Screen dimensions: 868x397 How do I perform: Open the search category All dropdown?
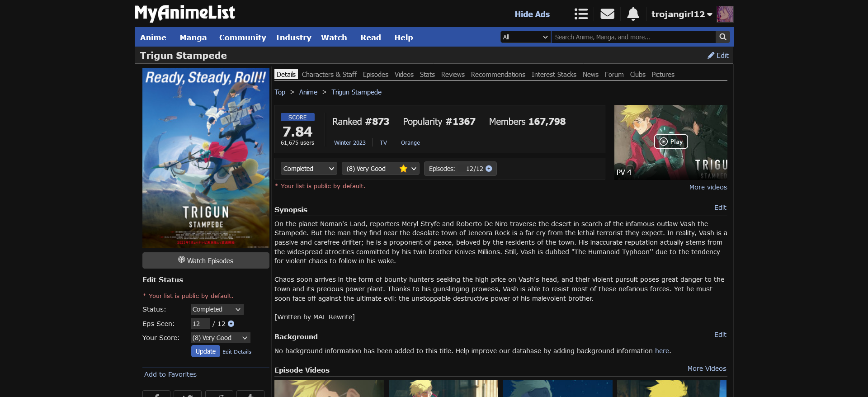point(525,37)
